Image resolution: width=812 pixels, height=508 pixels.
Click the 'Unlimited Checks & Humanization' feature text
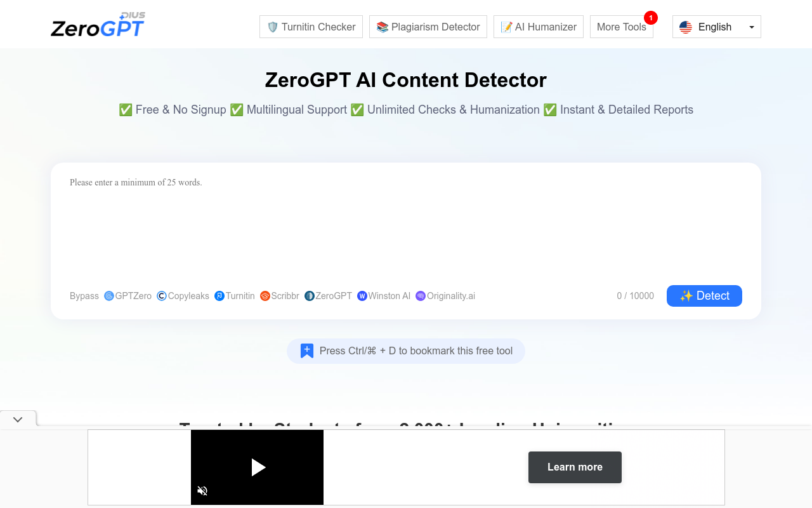click(454, 110)
